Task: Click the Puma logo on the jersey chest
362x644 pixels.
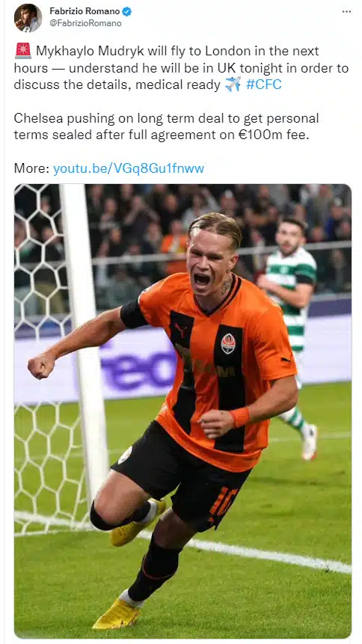Action: click(180, 328)
